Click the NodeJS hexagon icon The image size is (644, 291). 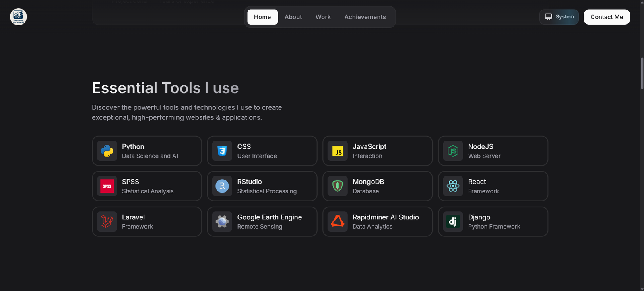coord(453,151)
